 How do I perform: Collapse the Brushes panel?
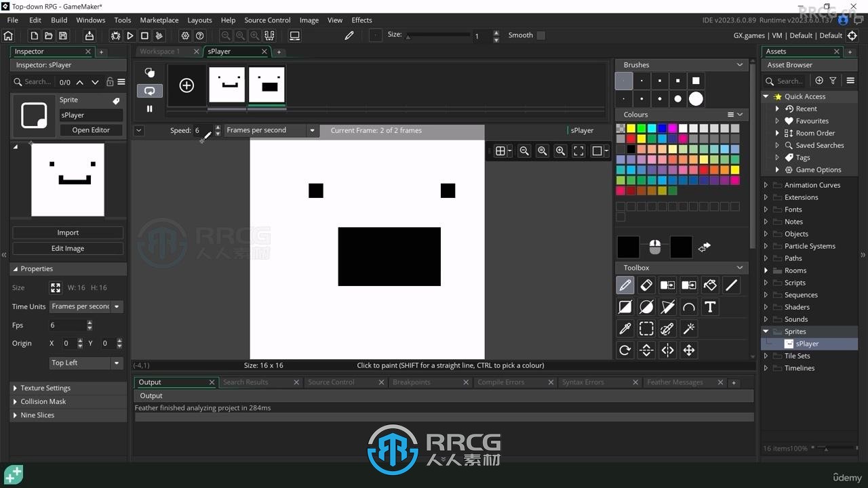739,65
